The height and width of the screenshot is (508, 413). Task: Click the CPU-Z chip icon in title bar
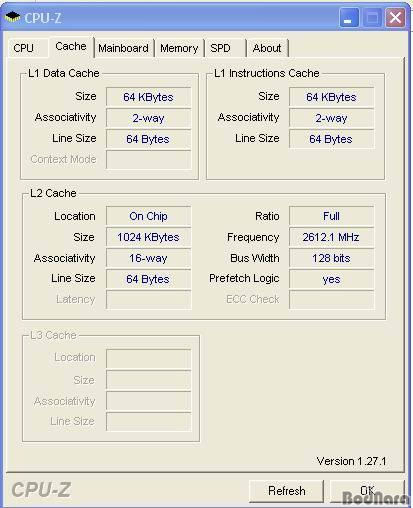(x=13, y=17)
